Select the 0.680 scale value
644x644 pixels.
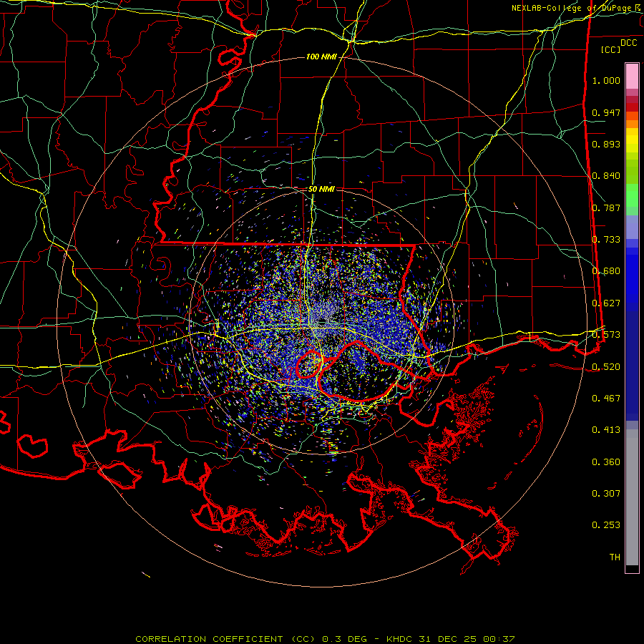tap(606, 271)
